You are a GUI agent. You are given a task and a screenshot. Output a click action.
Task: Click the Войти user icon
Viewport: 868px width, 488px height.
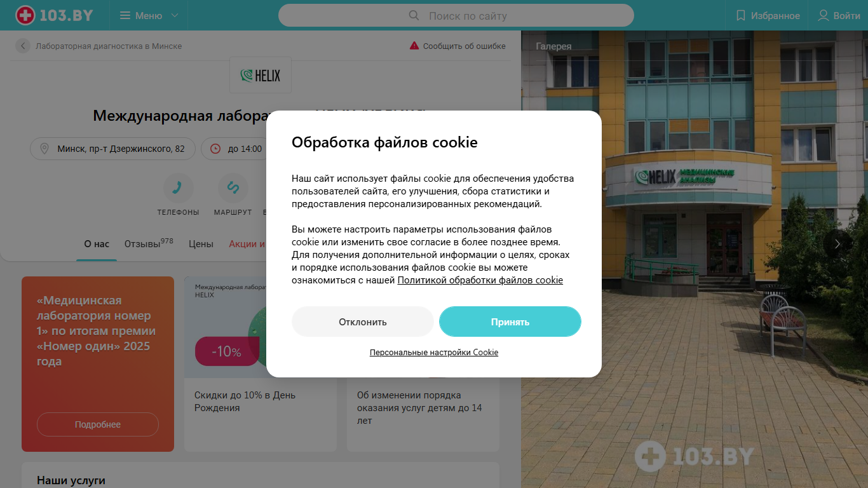[x=824, y=15]
